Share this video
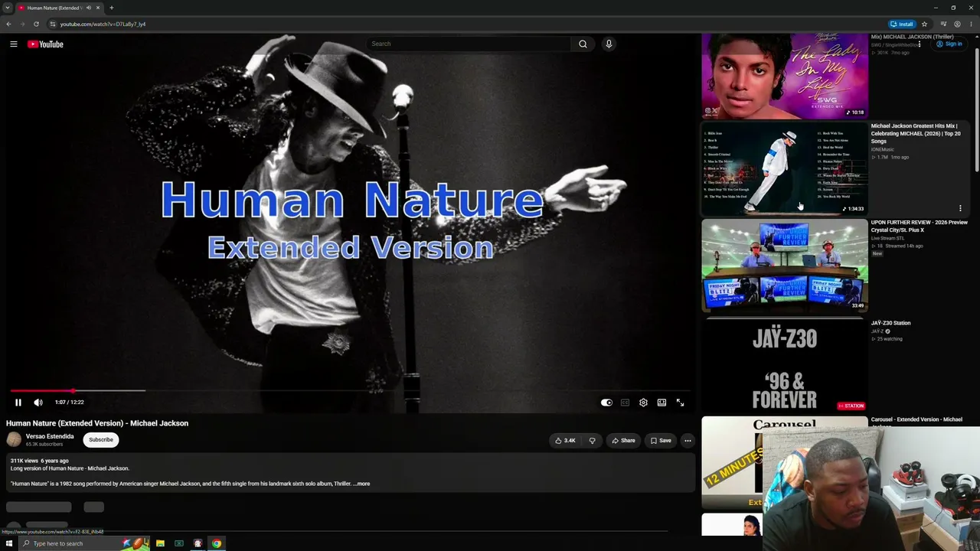980x551 pixels. coord(623,441)
